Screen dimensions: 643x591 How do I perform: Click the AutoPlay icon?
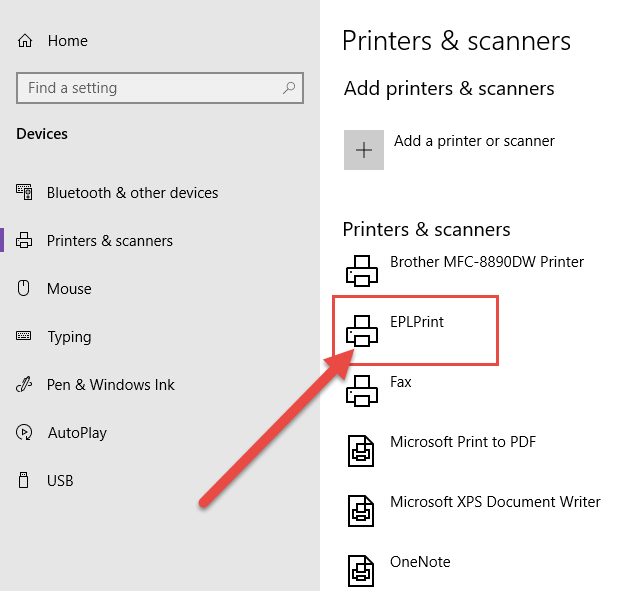click(24, 432)
